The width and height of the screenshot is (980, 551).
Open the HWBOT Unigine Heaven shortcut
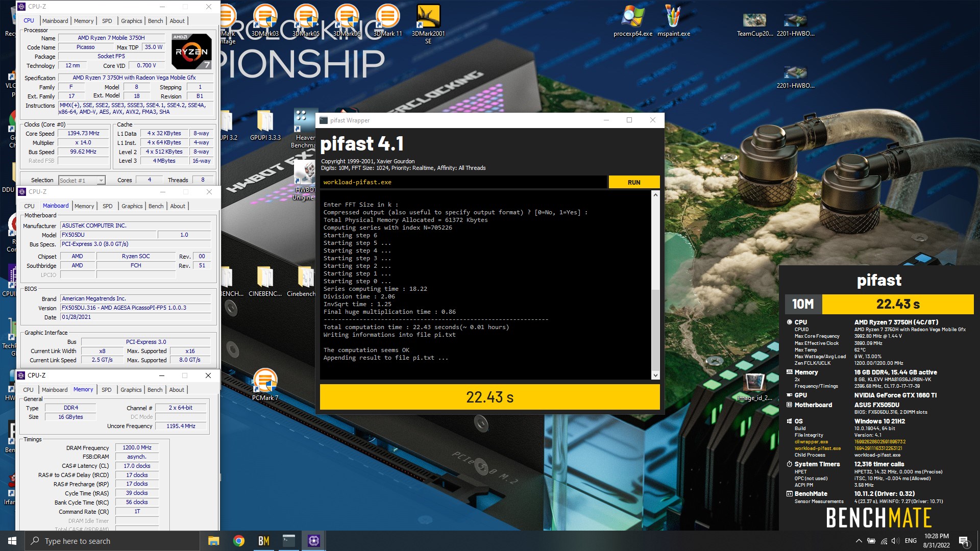tap(305, 180)
